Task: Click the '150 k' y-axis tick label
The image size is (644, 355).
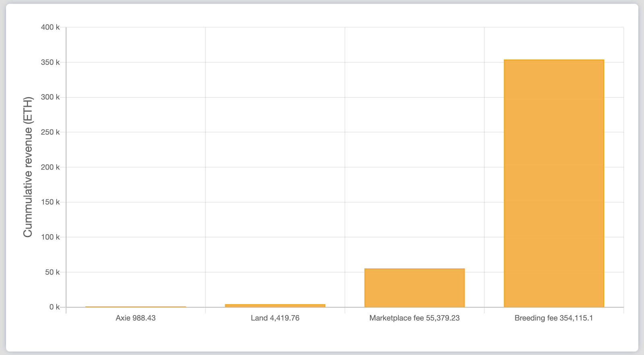Action: 50,202
